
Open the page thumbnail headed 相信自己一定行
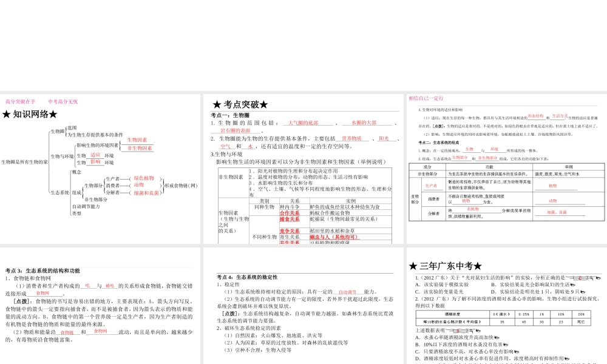(x=507, y=169)
